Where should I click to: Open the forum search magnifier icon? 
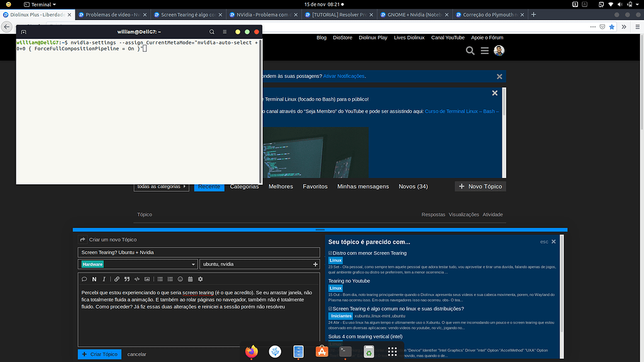[x=470, y=50]
